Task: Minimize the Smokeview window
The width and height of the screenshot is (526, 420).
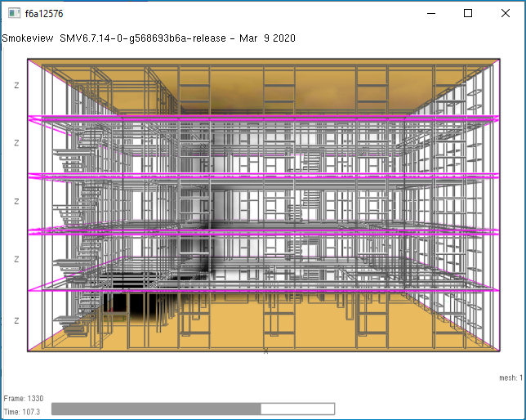Action: tap(431, 13)
